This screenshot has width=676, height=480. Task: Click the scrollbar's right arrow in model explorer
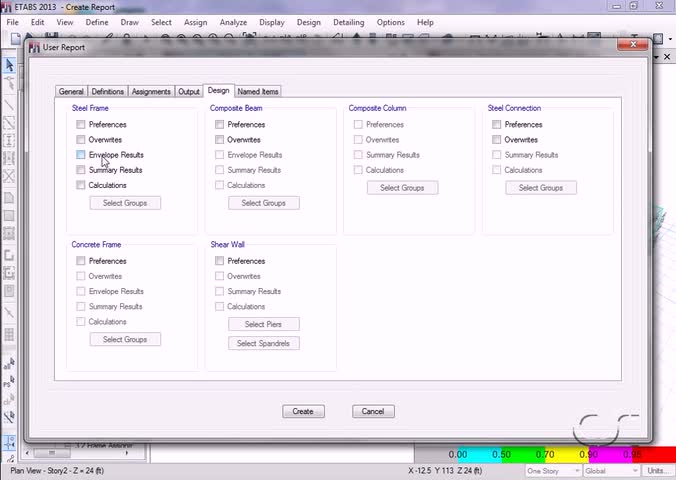pos(127,453)
